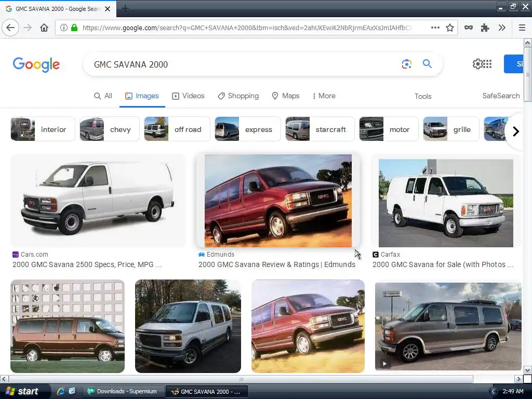Open the white cargo van Cars.com image
532x399 pixels.
tap(98, 201)
